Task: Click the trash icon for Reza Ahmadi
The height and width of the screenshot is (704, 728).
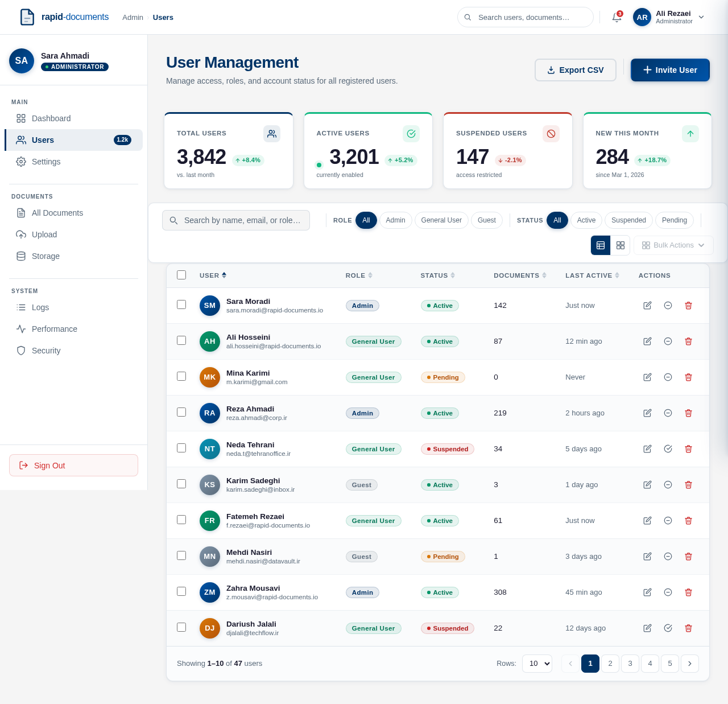Action: (688, 413)
